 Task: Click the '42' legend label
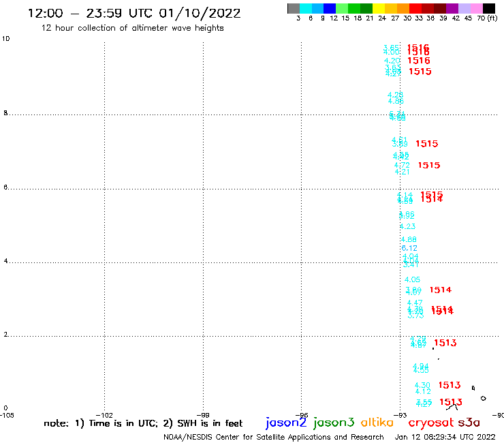coord(456,18)
